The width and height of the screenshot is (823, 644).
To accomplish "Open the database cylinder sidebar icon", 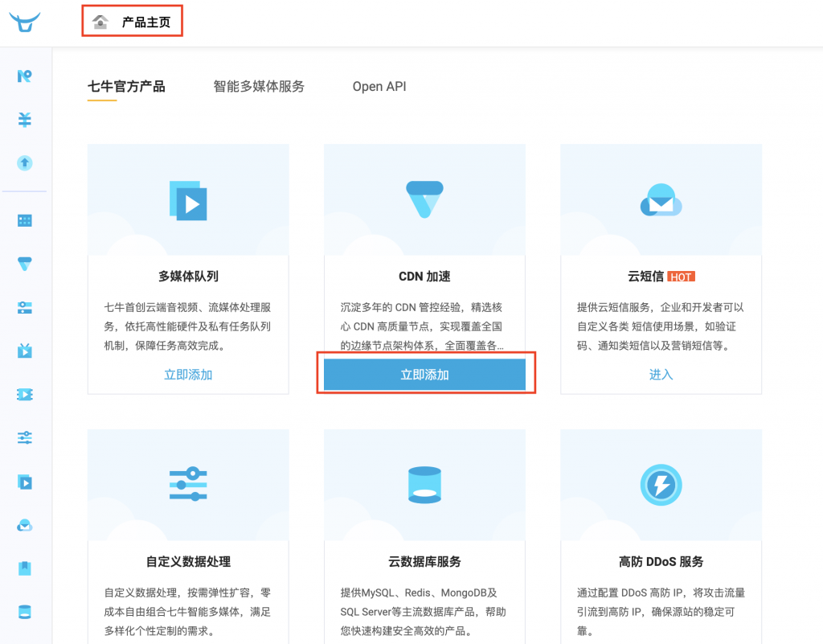I will click(x=25, y=612).
